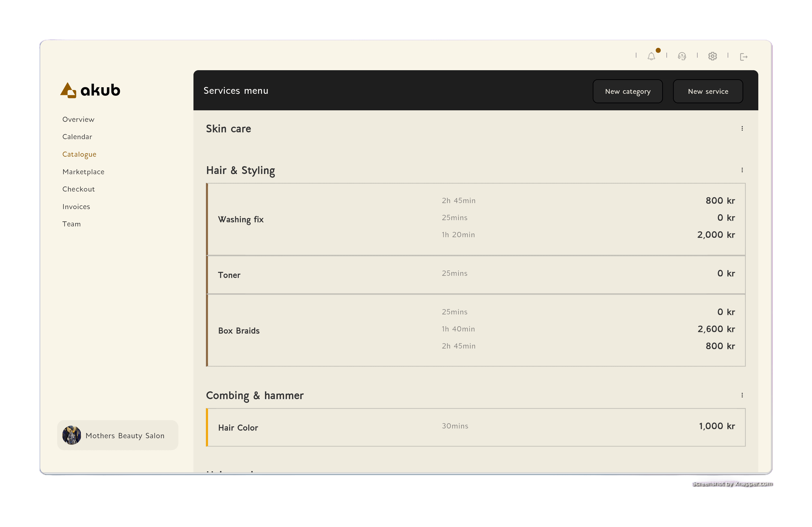Open the Mothers Beauty Salon profile

(x=118, y=435)
